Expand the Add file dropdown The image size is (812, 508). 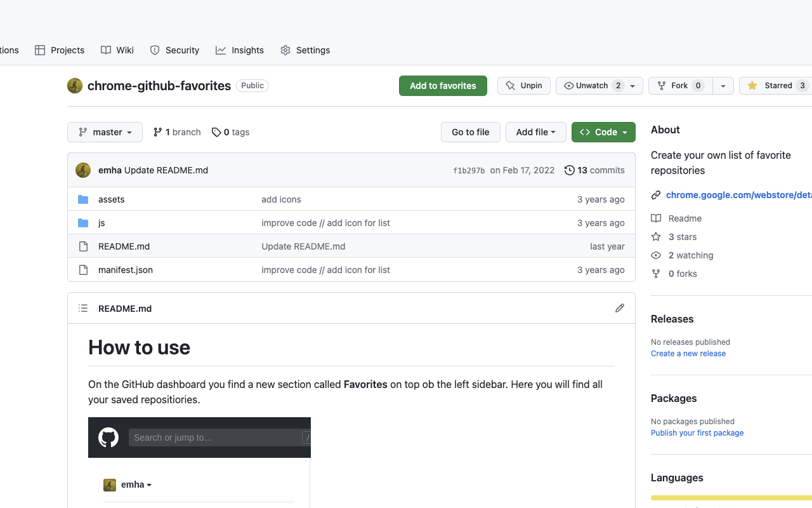[536, 132]
